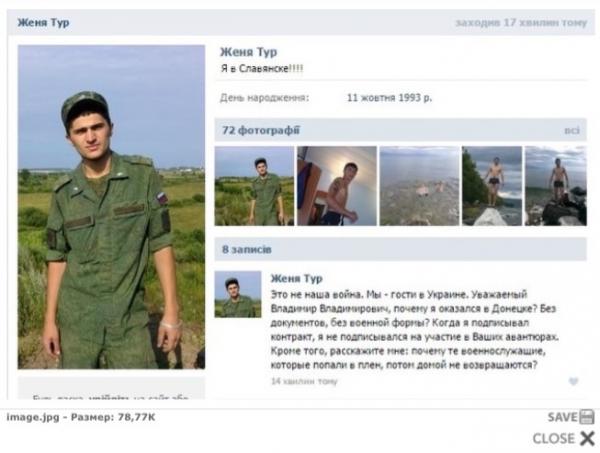This screenshot has width=600, height=453.
Task: Open third thumbnail of people swimming
Action: click(x=419, y=186)
